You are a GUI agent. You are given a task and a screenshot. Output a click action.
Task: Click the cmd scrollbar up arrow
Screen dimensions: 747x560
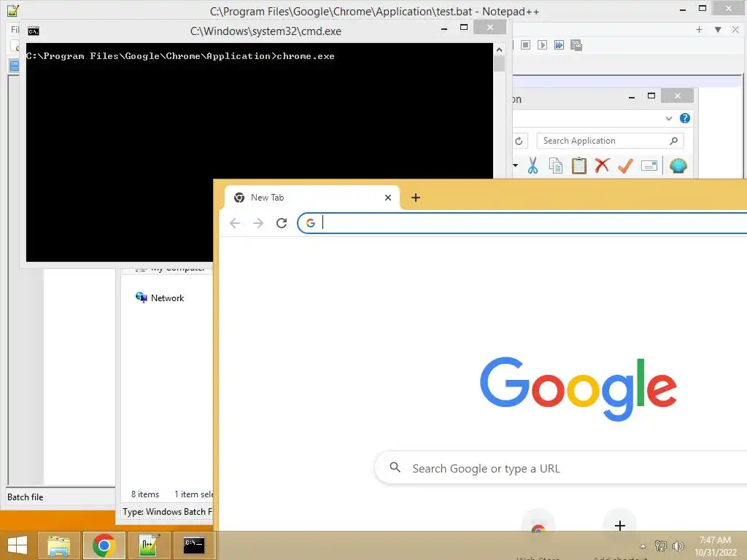click(x=499, y=50)
